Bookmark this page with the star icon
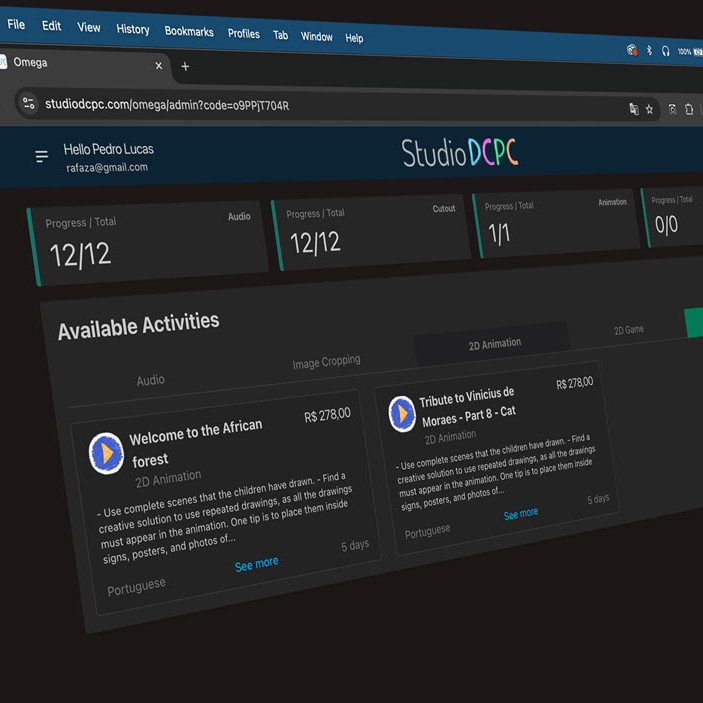The width and height of the screenshot is (703, 703). coord(649,110)
